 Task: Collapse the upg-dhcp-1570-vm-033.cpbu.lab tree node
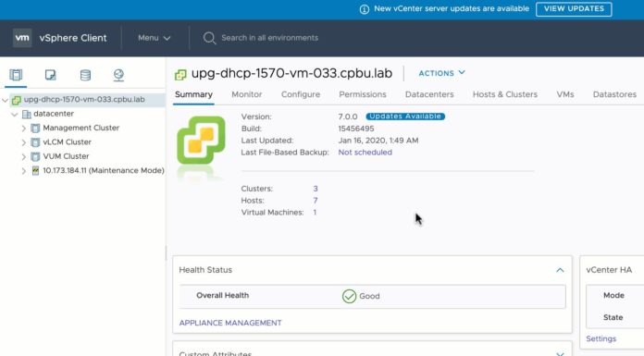point(5,100)
